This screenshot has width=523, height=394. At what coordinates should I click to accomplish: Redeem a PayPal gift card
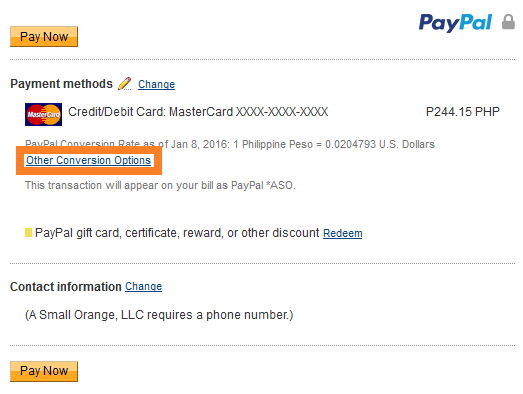coord(343,233)
